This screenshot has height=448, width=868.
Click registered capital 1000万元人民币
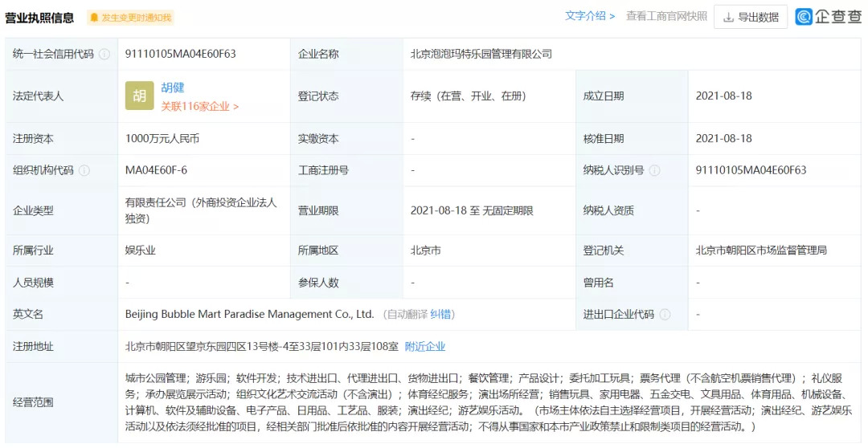pos(162,138)
